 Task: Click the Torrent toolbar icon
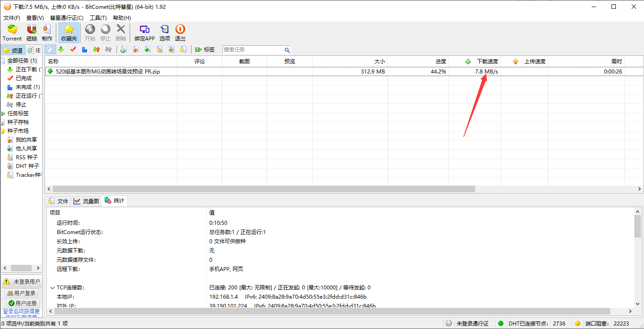[x=12, y=33]
